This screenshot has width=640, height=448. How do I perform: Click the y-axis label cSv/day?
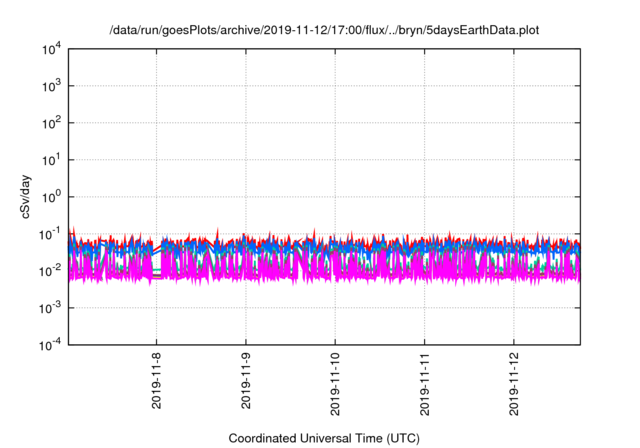[x=25, y=197]
